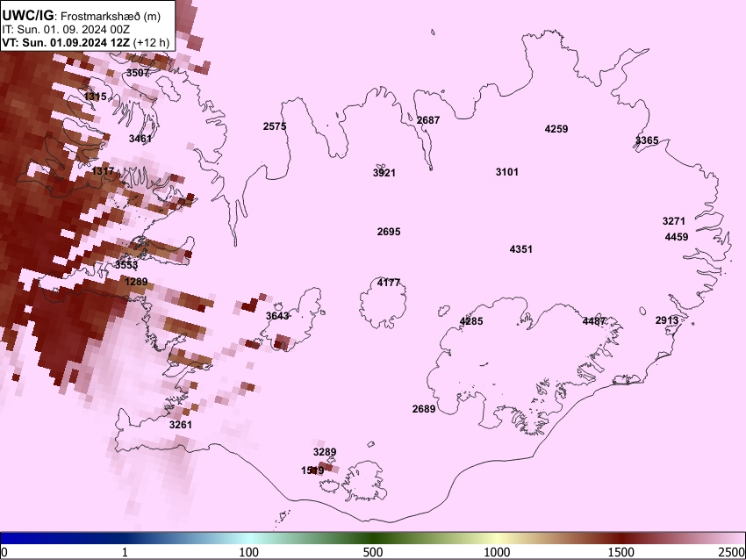Click the 3289 data label

[x=325, y=452]
